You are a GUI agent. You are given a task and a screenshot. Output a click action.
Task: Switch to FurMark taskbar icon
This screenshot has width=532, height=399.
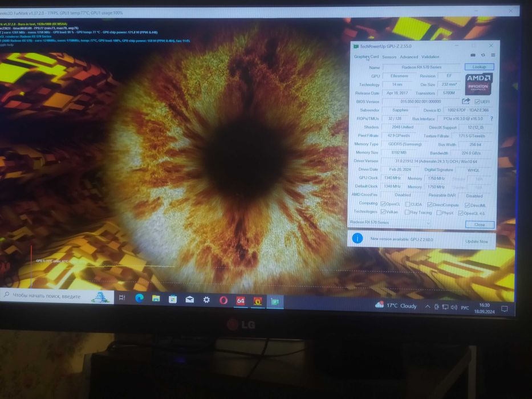(x=258, y=301)
